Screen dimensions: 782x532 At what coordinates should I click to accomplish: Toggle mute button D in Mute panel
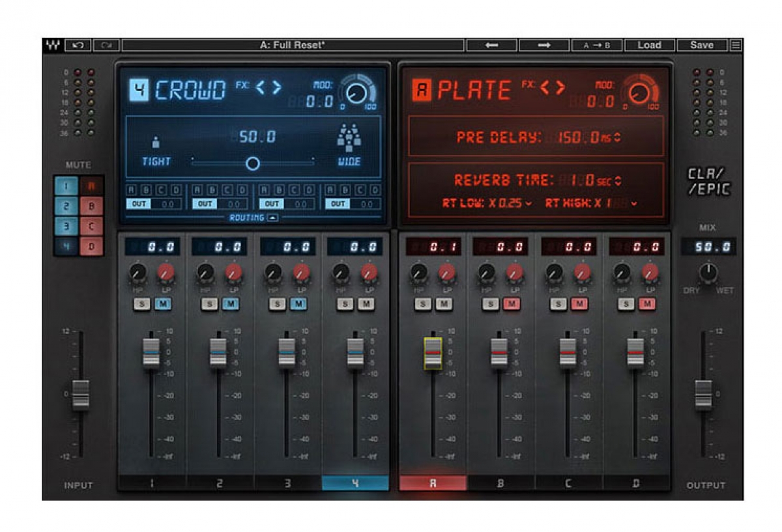click(91, 247)
